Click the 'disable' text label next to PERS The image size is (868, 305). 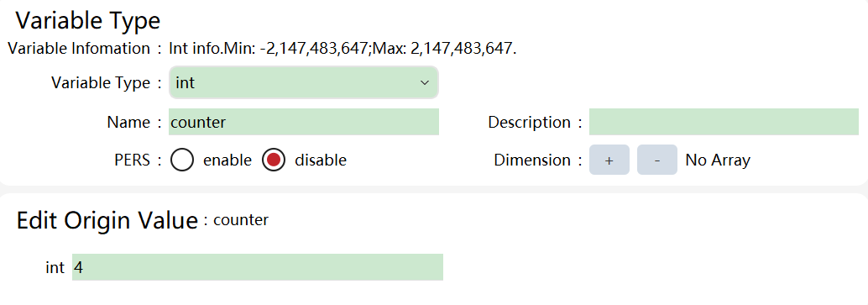[321, 160]
